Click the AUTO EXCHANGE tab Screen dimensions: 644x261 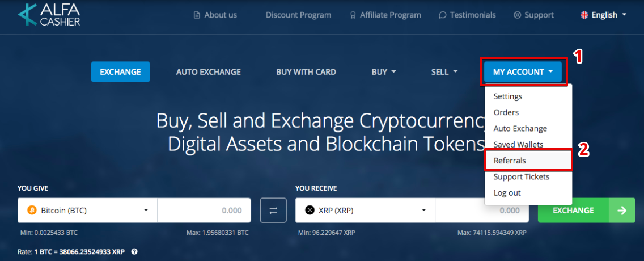coord(208,72)
